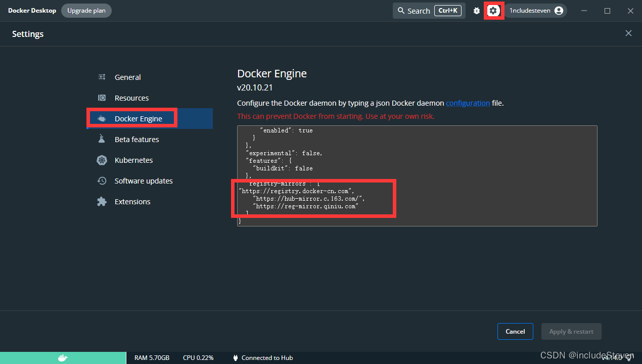Maximize the Docker Desktop window
The width and height of the screenshot is (642, 364).
(608, 11)
